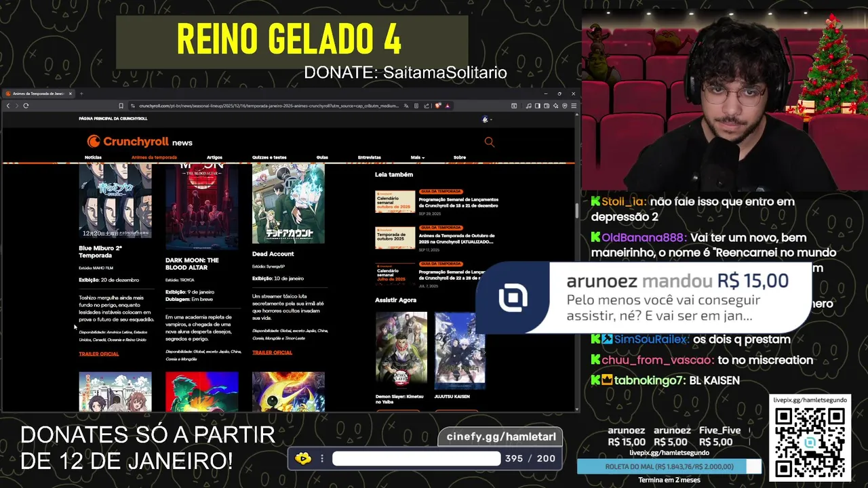Select the Animes da Temporada browser tab

pyautogui.click(x=38, y=94)
